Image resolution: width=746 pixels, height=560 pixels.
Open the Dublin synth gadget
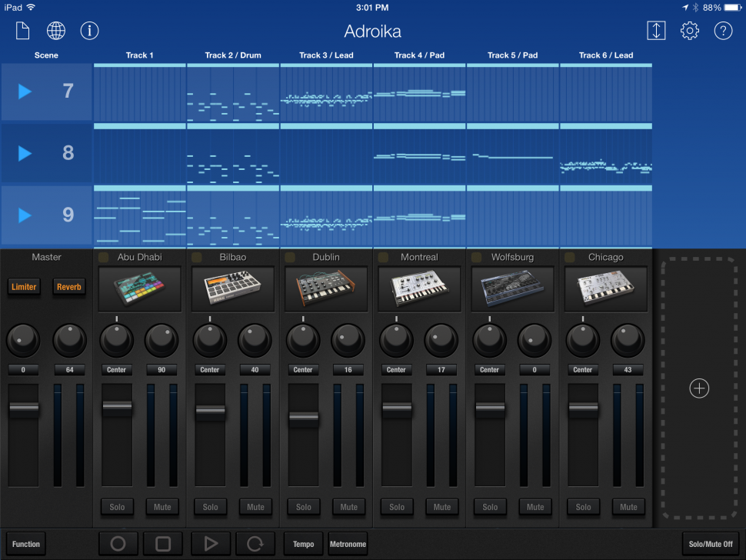(x=326, y=288)
